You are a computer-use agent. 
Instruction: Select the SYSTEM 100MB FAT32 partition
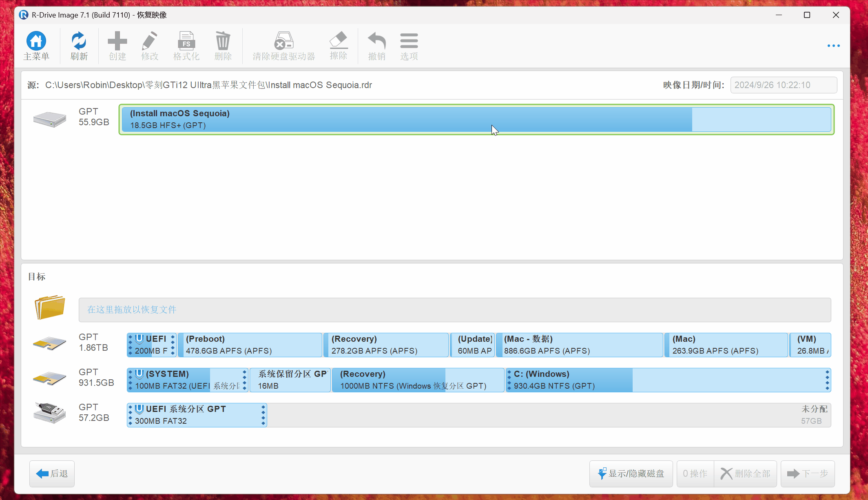[x=188, y=380]
